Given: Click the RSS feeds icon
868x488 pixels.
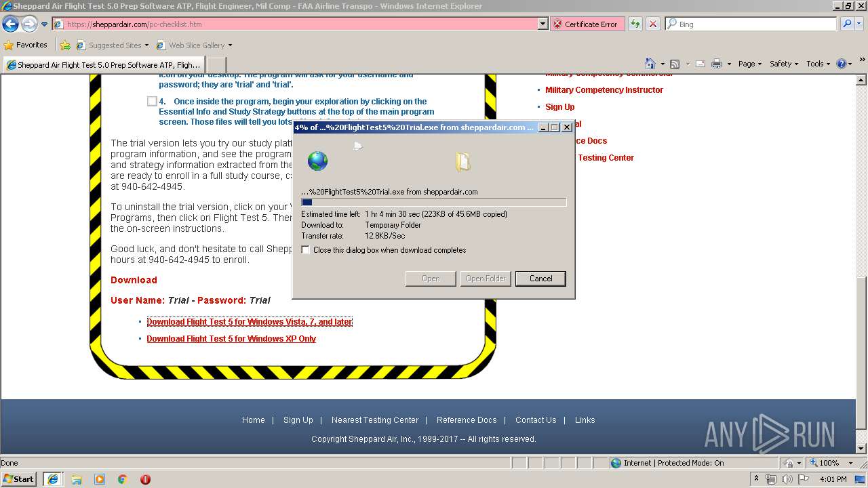Looking at the screenshot, I should click(675, 64).
